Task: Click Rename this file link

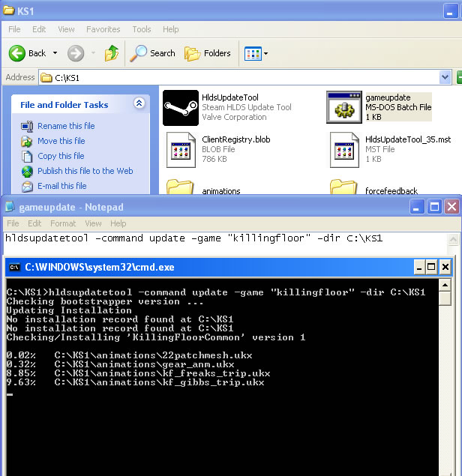Action: [x=66, y=126]
